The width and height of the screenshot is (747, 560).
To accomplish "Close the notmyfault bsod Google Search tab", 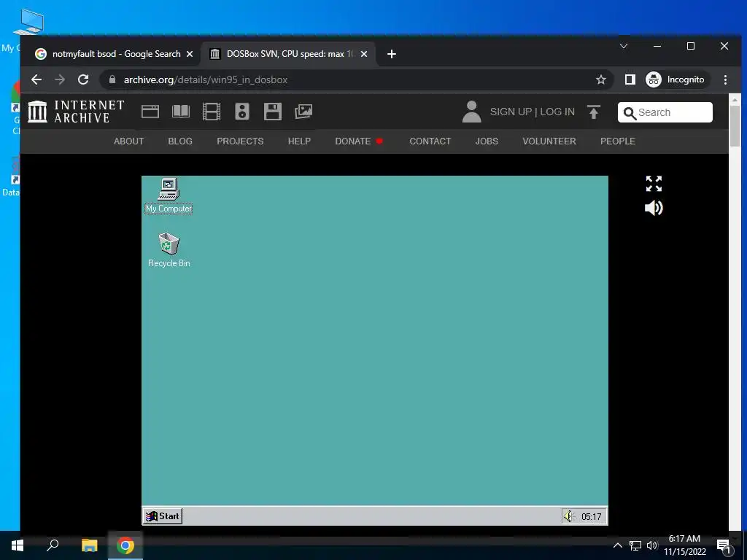I will click(190, 54).
